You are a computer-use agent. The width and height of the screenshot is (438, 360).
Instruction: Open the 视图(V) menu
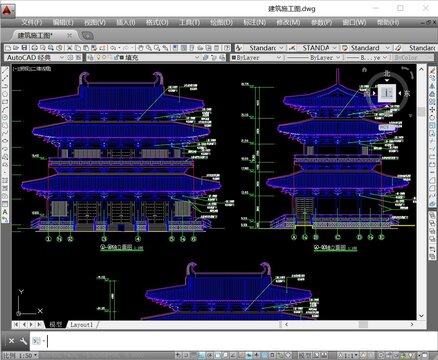tap(95, 22)
